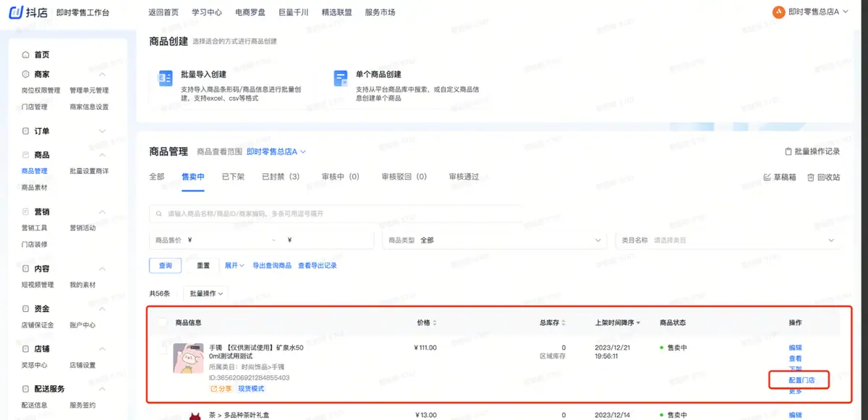Click the minimum 商品售价 input
Viewport: 868px width, 420px height.
(228, 240)
